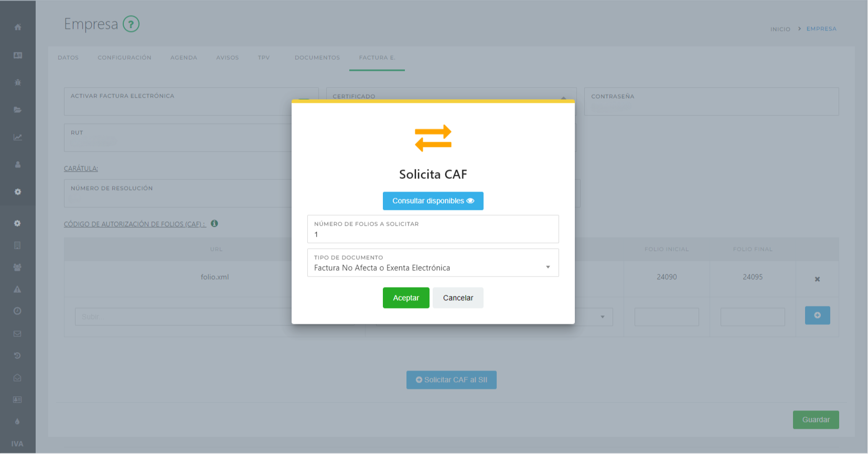868x454 pixels.
Task: Click the 24095 folio final cell
Action: pyautogui.click(x=753, y=277)
